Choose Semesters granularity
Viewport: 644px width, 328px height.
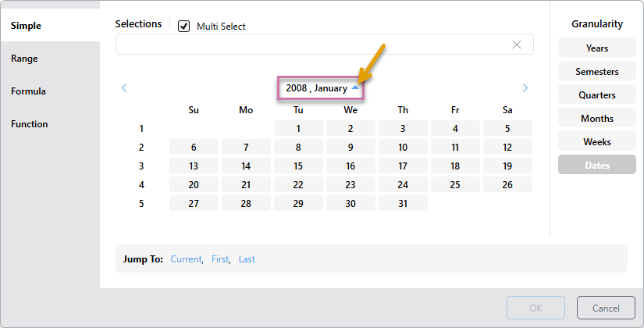pos(596,72)
